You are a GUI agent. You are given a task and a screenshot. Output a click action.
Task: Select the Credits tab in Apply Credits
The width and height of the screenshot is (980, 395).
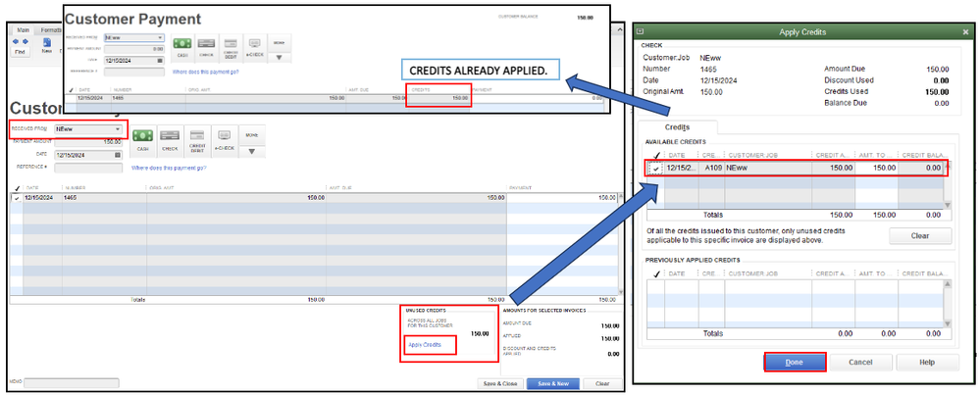[678, 126]
